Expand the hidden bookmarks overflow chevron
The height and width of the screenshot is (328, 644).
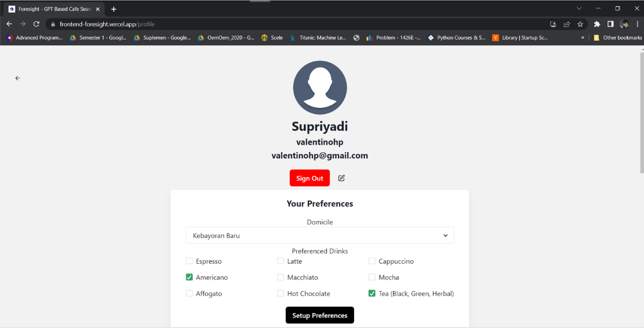pyautogui.click(x=582, y=38)
